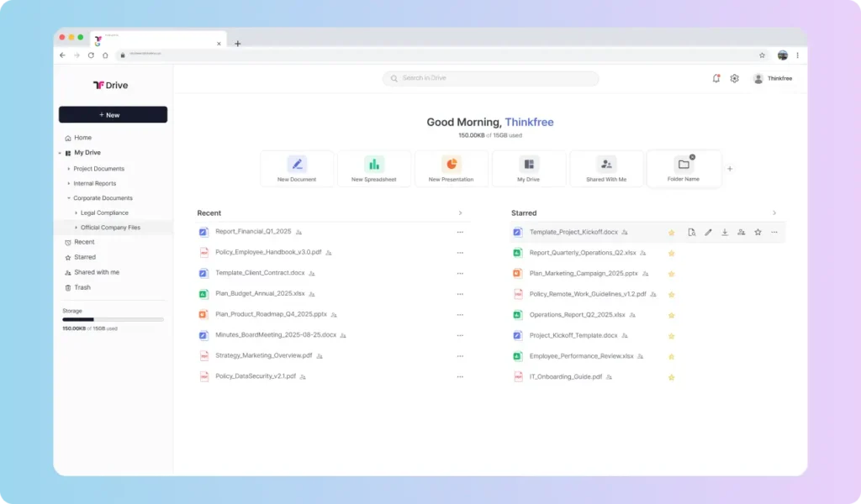Add a new shortcut with the plus icon
The height and width of the screenshot is (504, 861).
pyautogui.click(x=730, y=169)
